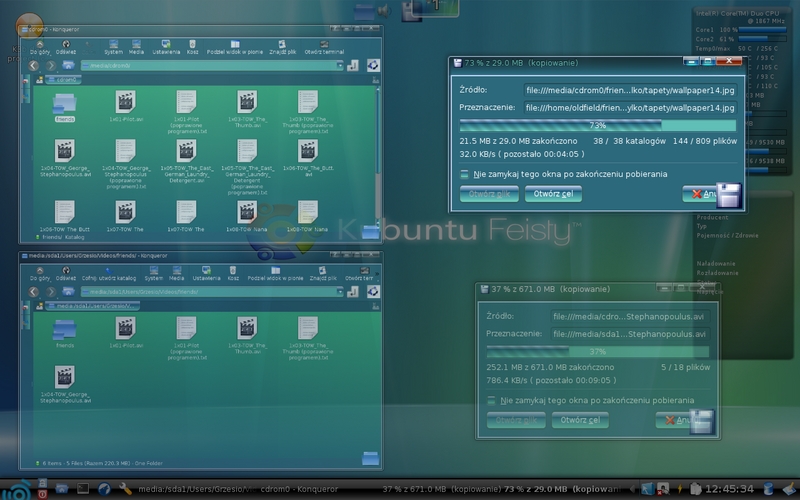The height and width of the screenshot is (500, 800).
Task: Open the sda1 location bar history dropdown
Action: coord(340,292)
